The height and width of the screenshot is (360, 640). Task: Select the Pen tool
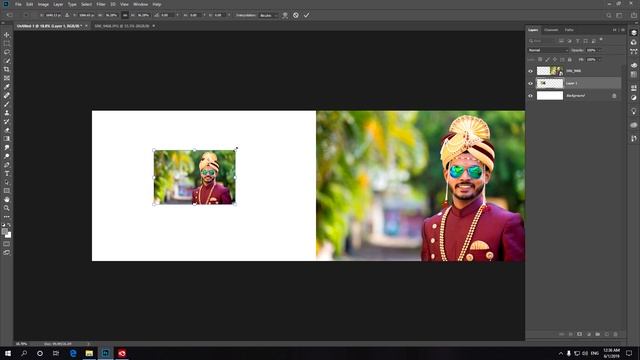point(7,165)
